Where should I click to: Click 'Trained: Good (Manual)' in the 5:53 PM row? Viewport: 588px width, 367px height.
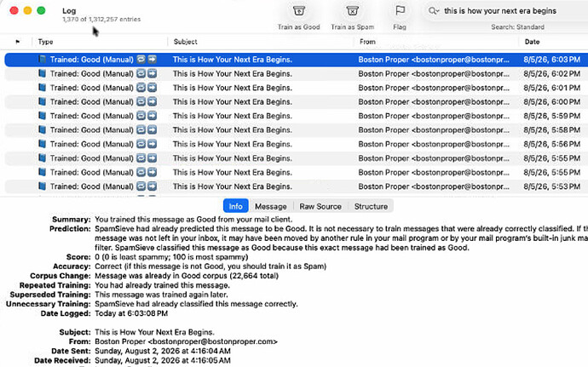click(91, 186)
